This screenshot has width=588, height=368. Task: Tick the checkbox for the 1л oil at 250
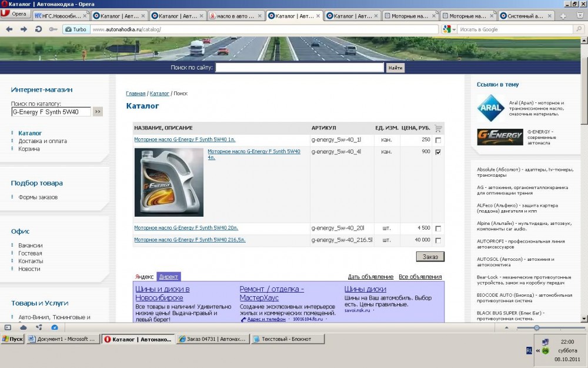click(438, 141)
